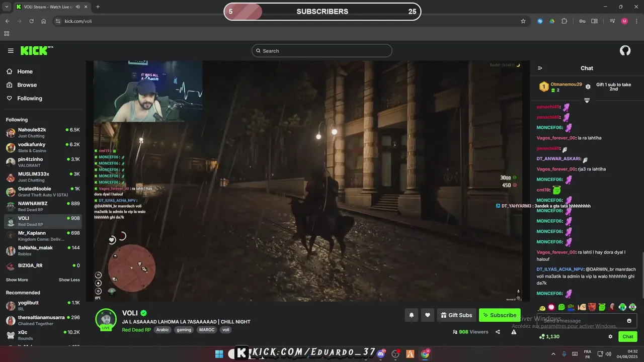This screenshot has height=362, width=644.
Task: Open the user profile avatar menu
Action: pos(625,50)
